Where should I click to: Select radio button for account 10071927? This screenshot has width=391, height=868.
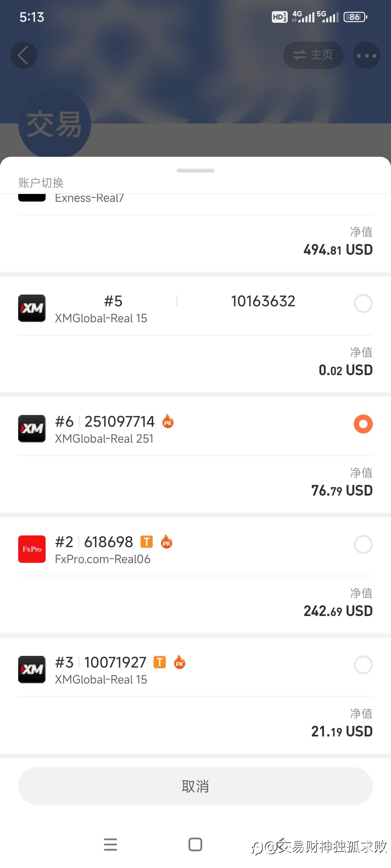(x=363, y=665)
